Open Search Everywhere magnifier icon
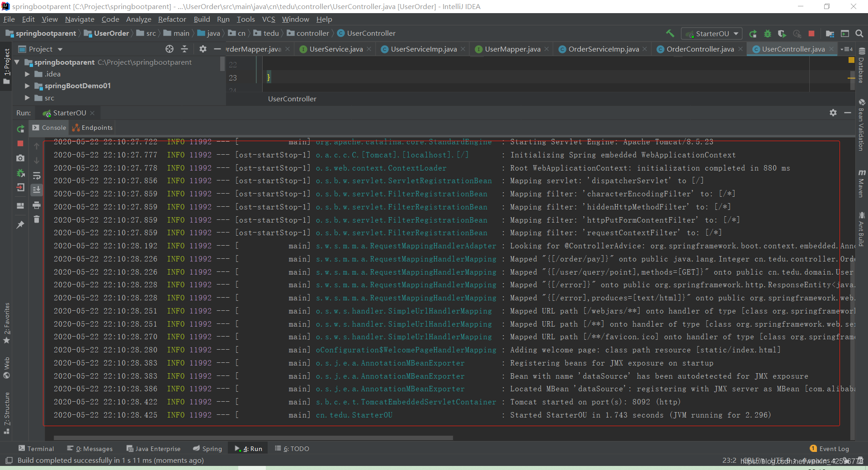This screenshot has width=868, height=470. point(859,33)
